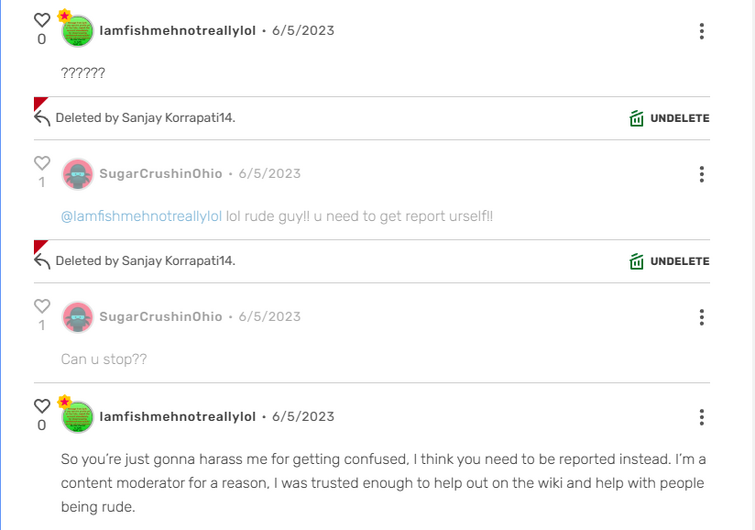Click the first UNDELETE text button
755x530 pixels.
[x=680, y=118]
